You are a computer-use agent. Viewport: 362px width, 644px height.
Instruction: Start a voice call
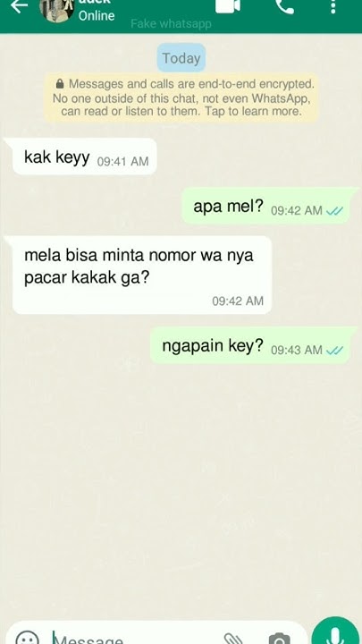(284, 6)
